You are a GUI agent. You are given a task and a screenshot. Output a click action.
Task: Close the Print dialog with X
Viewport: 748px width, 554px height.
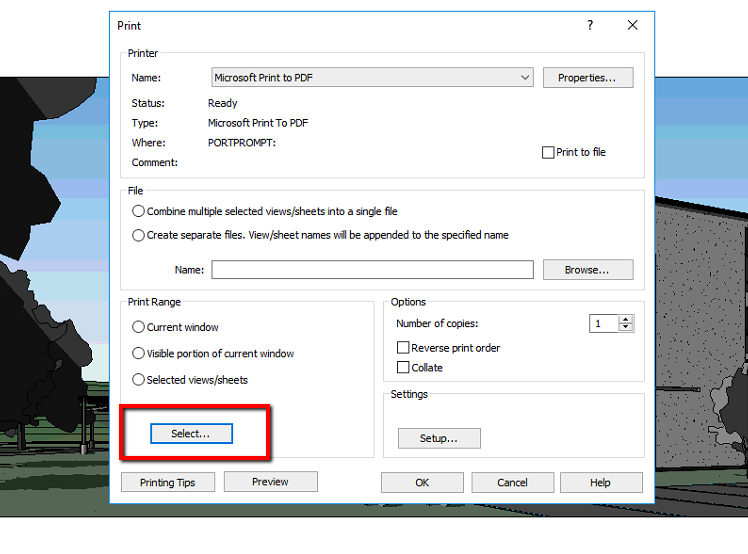pyautogui.click(x=633, y=25)
